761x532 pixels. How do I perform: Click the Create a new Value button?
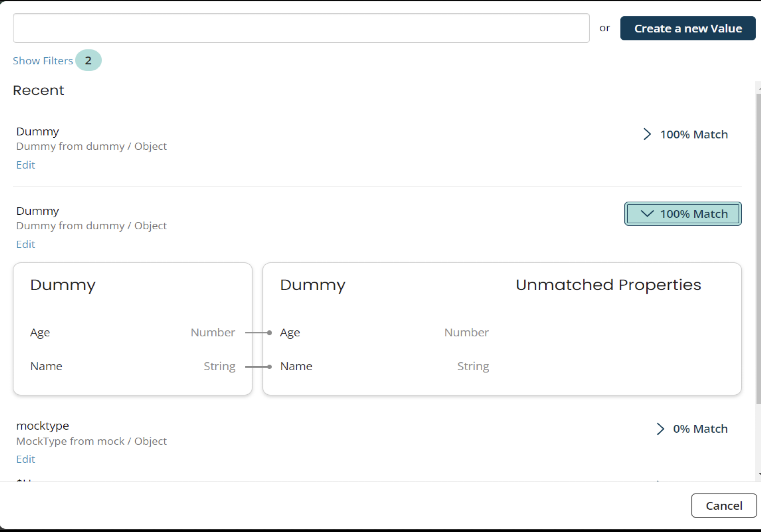click(x=688, y=29)
